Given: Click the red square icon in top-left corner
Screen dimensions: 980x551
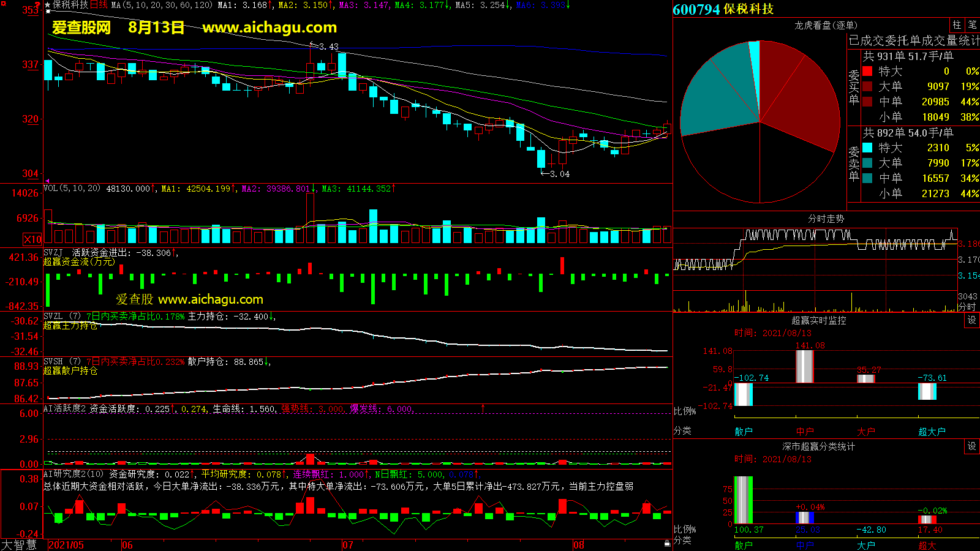Looking at the screenshot, I should pos(4,4).
